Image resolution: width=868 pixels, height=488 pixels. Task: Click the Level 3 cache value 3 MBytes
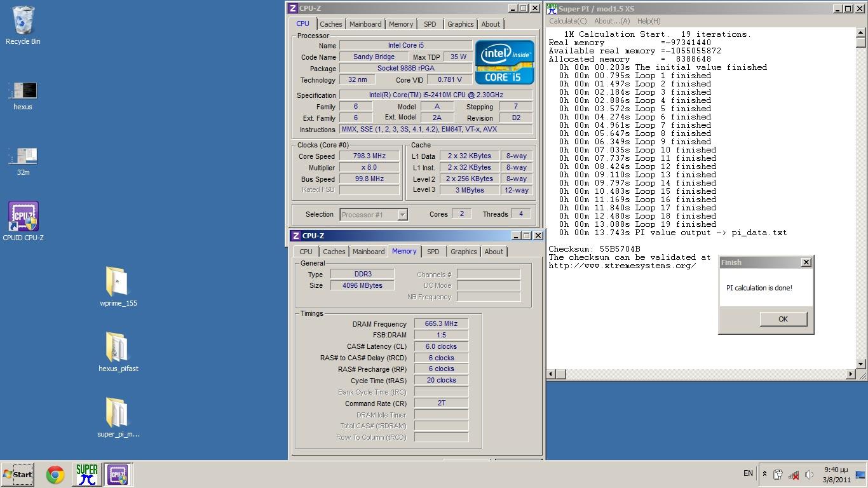click(x=470, y=190)
